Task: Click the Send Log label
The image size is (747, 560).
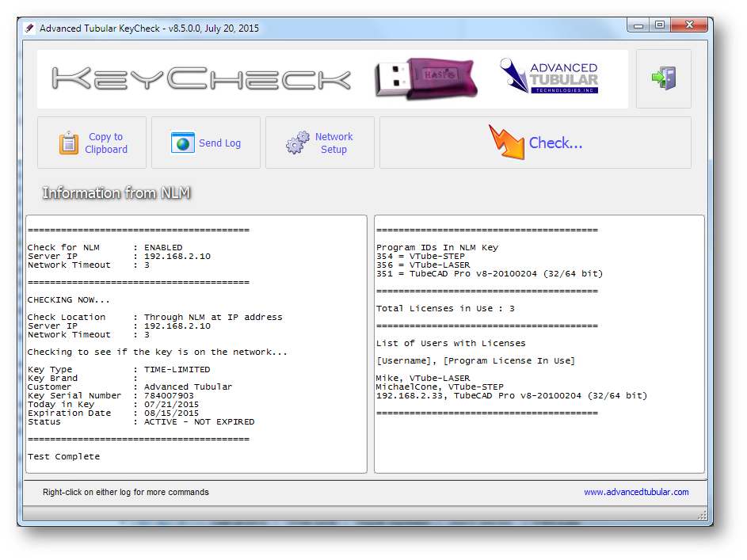Action: pyautogui.click(x=219, y=143)
